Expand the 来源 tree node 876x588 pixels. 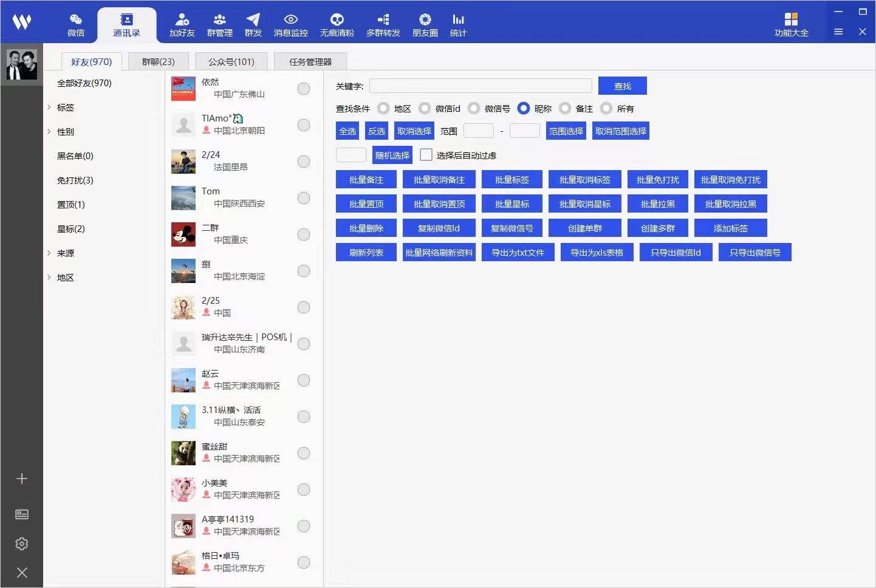point(49,253)
